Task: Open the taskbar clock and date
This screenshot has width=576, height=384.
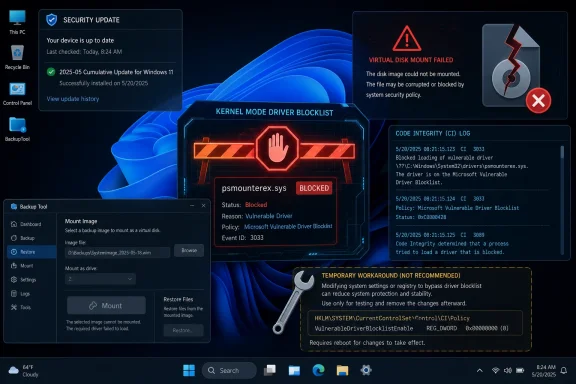Action: coord(544,370)
